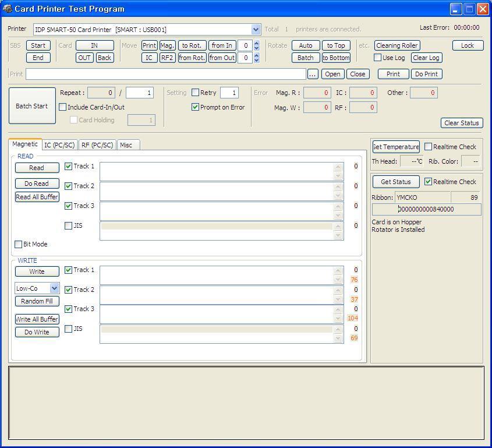492x448 pixels.
Task: Click the Do Print button
Action: [x=426, y=74]
